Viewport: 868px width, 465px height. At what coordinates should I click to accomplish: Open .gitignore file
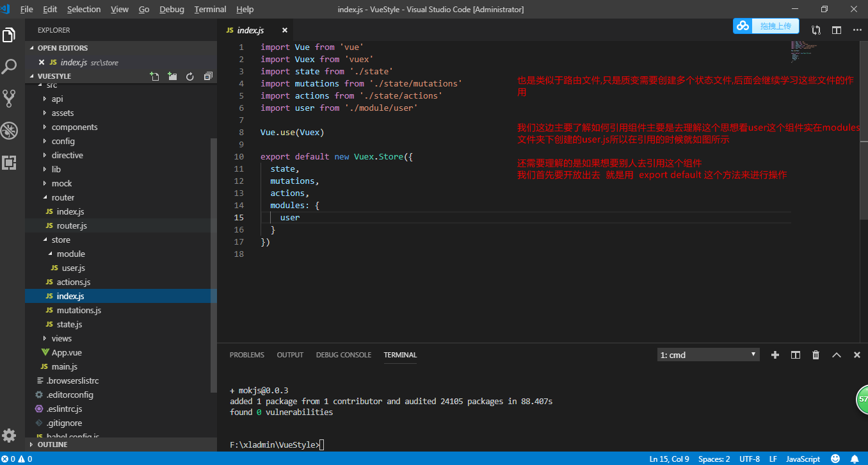pyautogui.click(x=121, y=423)
